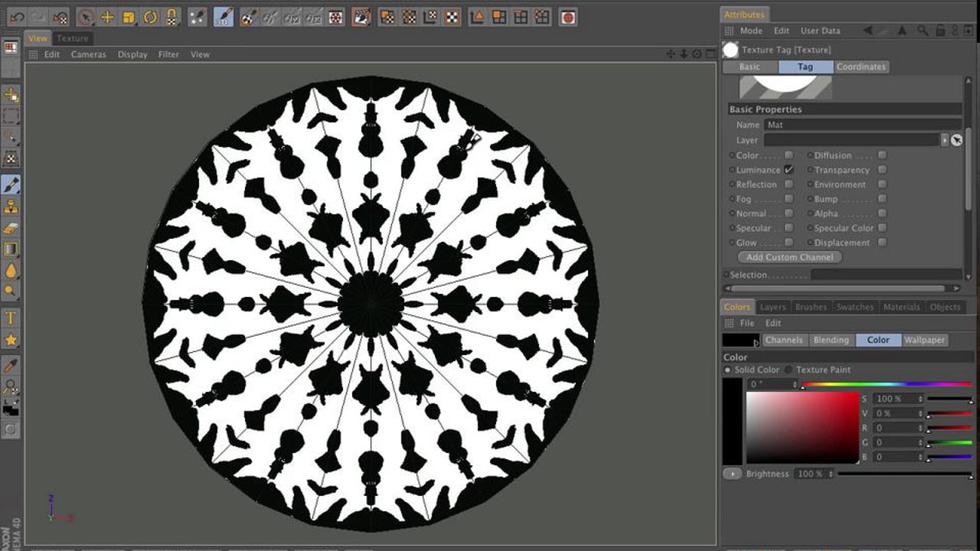Select the Text tool in the left palette
The width and height of the screenshot is (980, 551).
(x=11, y=318)
